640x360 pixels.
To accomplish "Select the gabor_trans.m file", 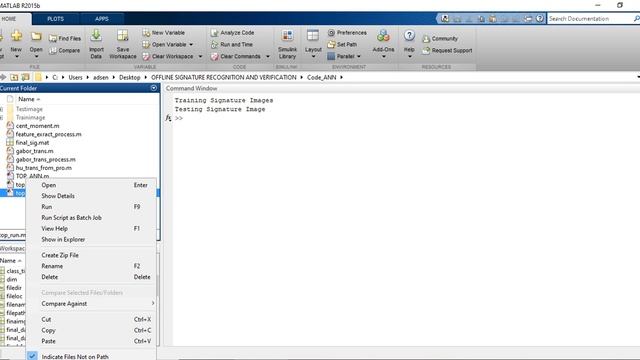I will (x=34, y=151).
